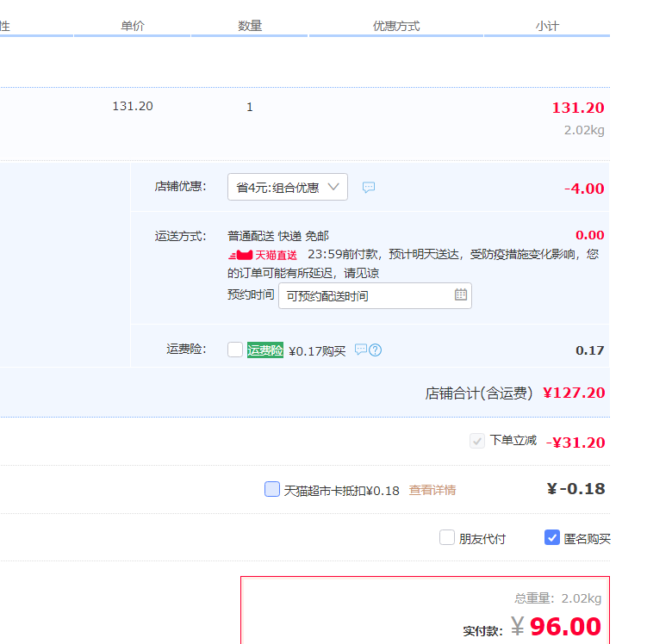Click the 数量 column header
Image resolution: width=647 pixels, height=644 pixels.
tap(250, 26)
